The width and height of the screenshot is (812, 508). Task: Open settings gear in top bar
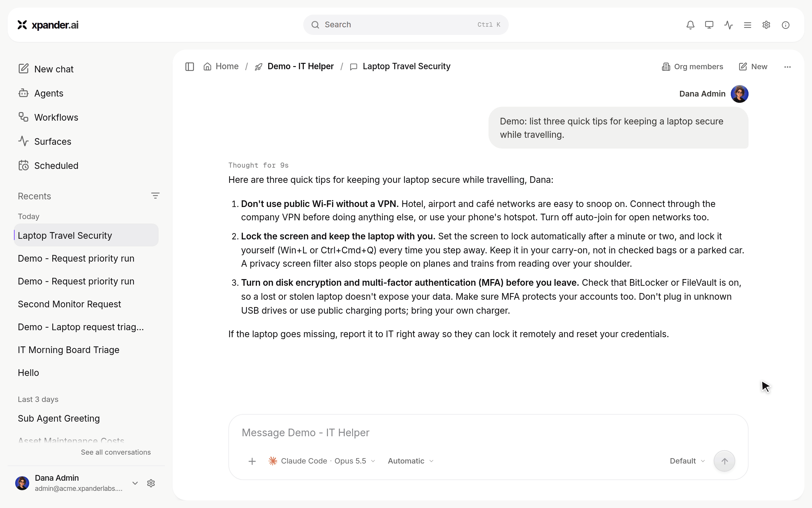pyautogui.click(x=766, y=25)
